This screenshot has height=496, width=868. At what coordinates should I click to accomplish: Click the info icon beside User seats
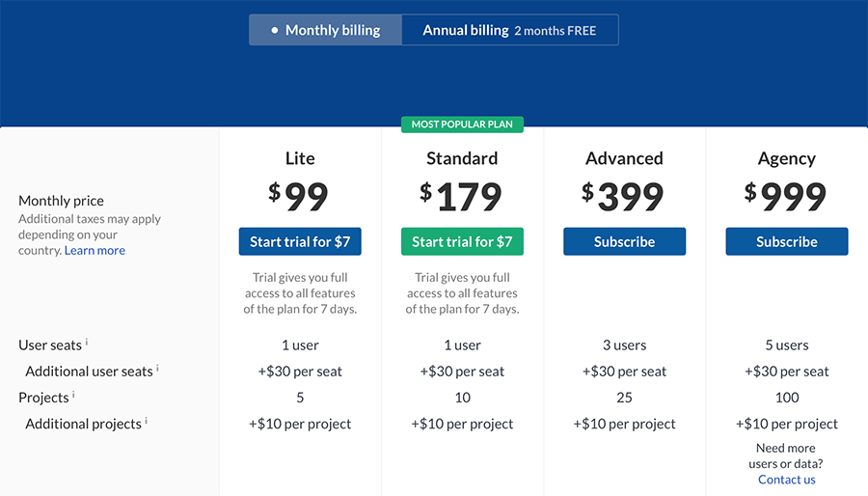(87, 342)
